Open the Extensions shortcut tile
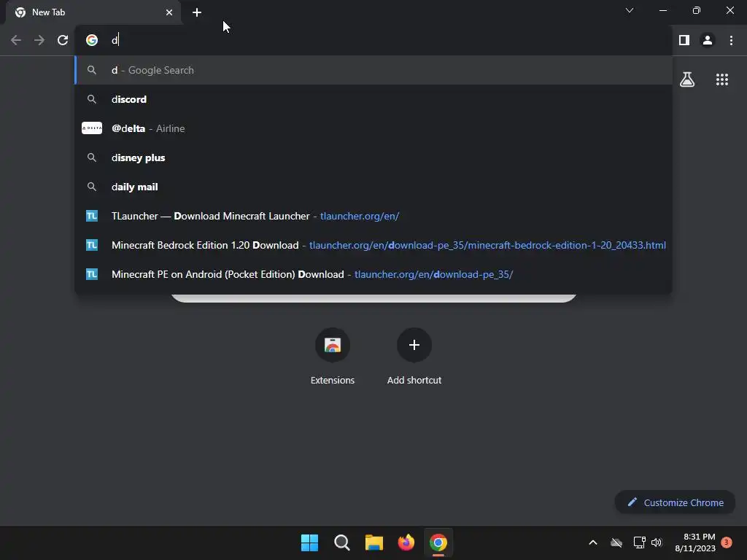Image resolution: width=747 pixels, height=560 pixels. (x=333, y=356)
